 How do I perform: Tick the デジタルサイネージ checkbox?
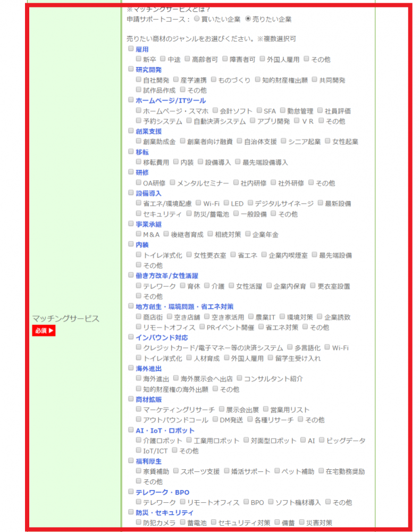[250, 203]
